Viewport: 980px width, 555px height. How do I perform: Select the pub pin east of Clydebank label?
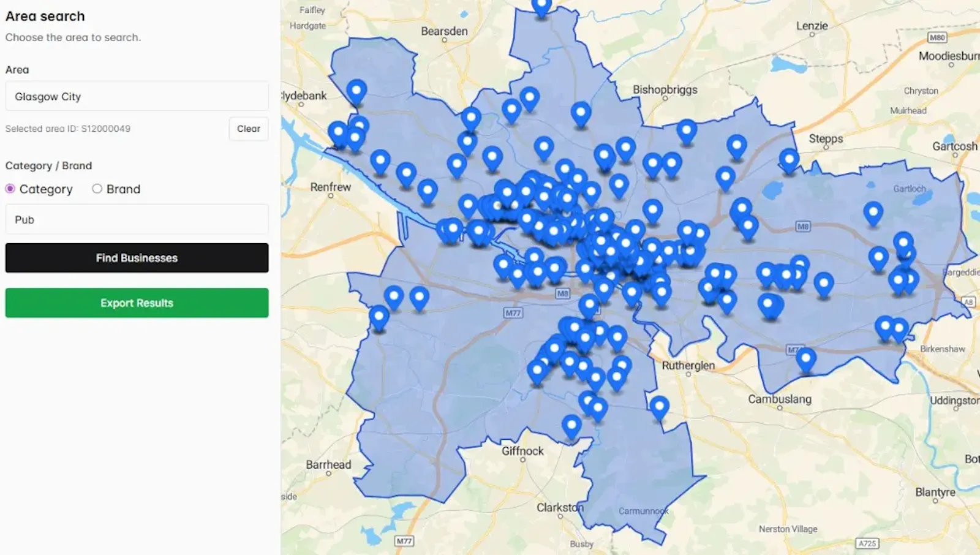[x=356, y=92]
